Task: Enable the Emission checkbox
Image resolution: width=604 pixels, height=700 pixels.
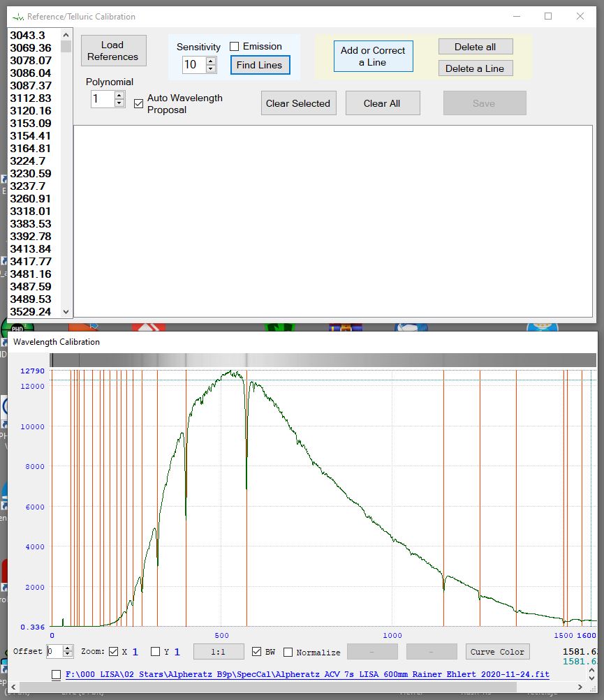Action: 235,47
